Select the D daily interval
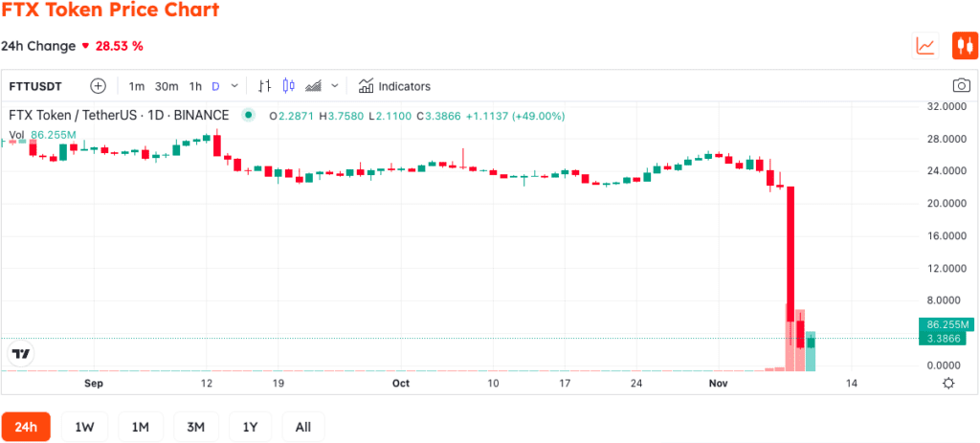980x443 pixels. 215,86
